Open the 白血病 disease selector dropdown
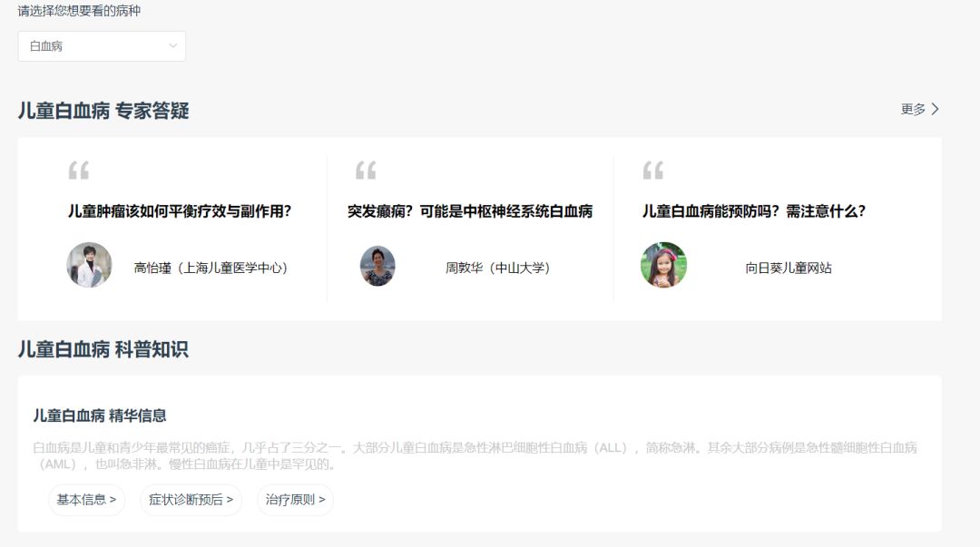The image size is (980, 547). [x=102, y=45]
